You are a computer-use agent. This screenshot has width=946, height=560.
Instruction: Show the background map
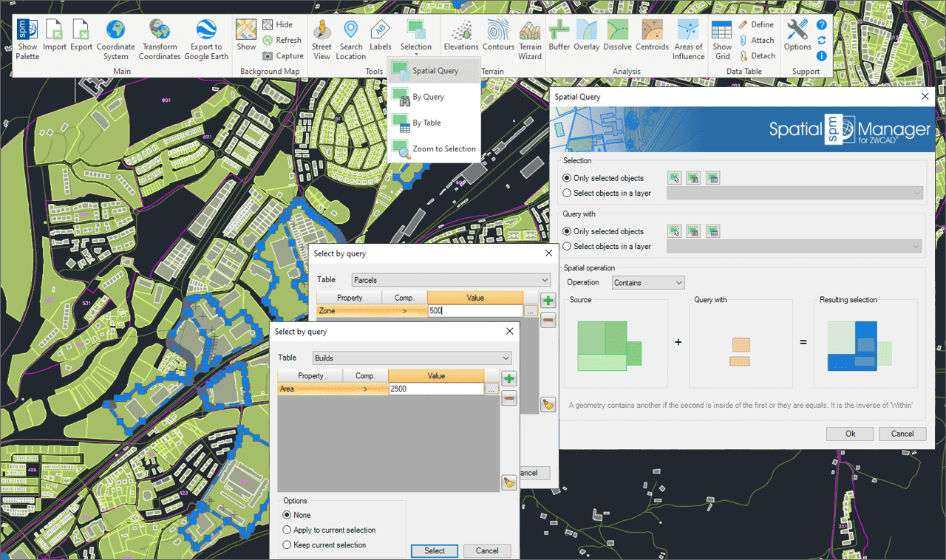tap(246, 36)
